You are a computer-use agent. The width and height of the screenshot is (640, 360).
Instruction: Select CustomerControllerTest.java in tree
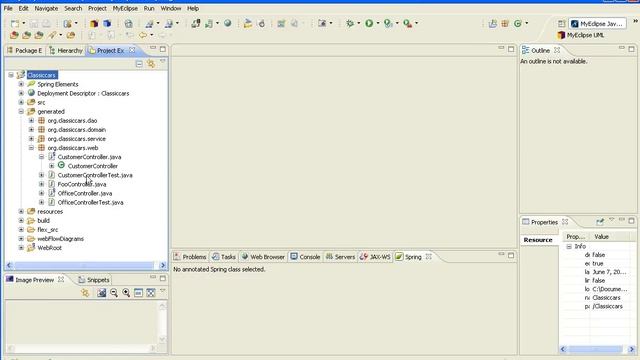click(95, 175)
